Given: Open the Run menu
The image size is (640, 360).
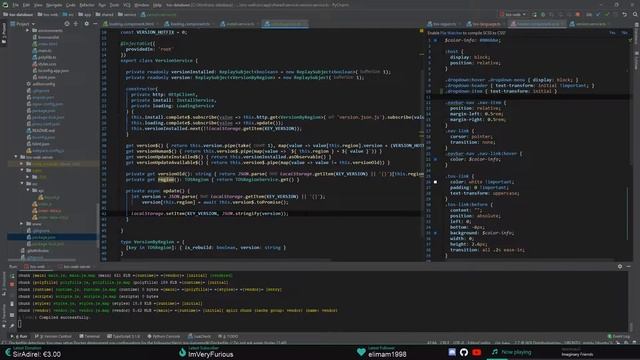Looking at the screenshot, I should (102, 5).
